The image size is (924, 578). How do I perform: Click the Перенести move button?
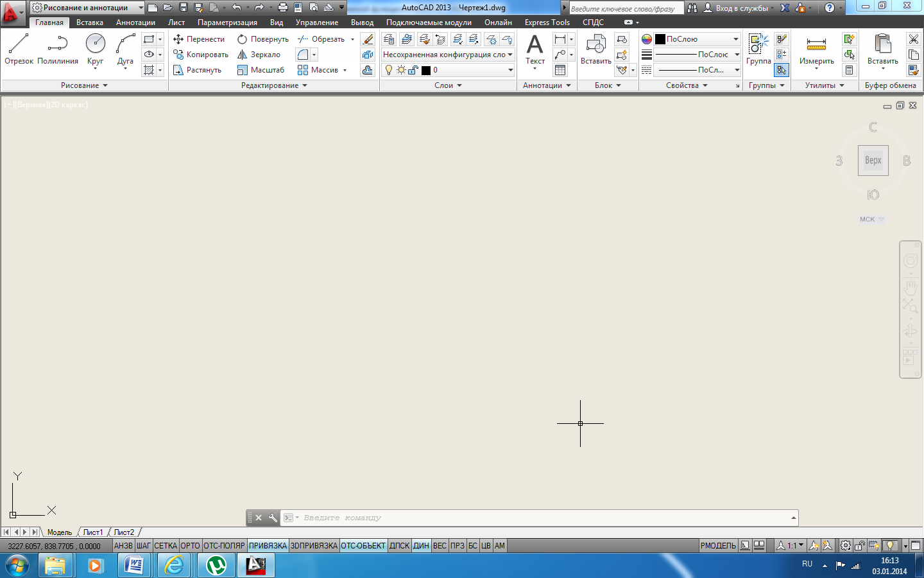point(199,39)
